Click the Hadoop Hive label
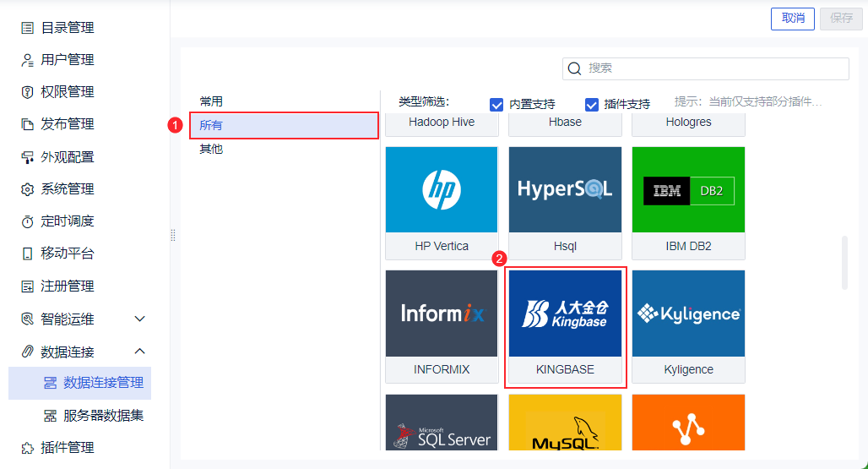The width and height of the screenshot is (868, 469). 442,122
